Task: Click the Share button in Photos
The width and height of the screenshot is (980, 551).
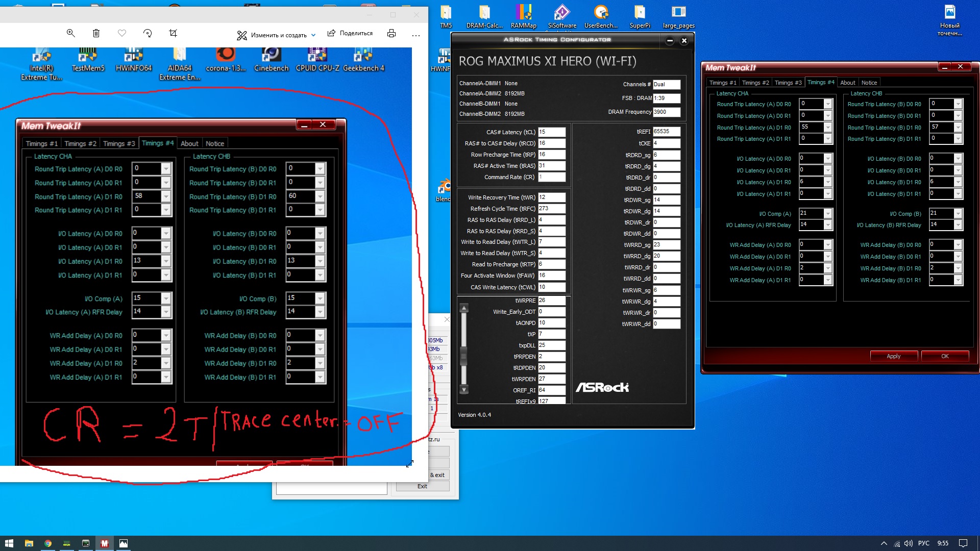Action: tap(350, 33)
